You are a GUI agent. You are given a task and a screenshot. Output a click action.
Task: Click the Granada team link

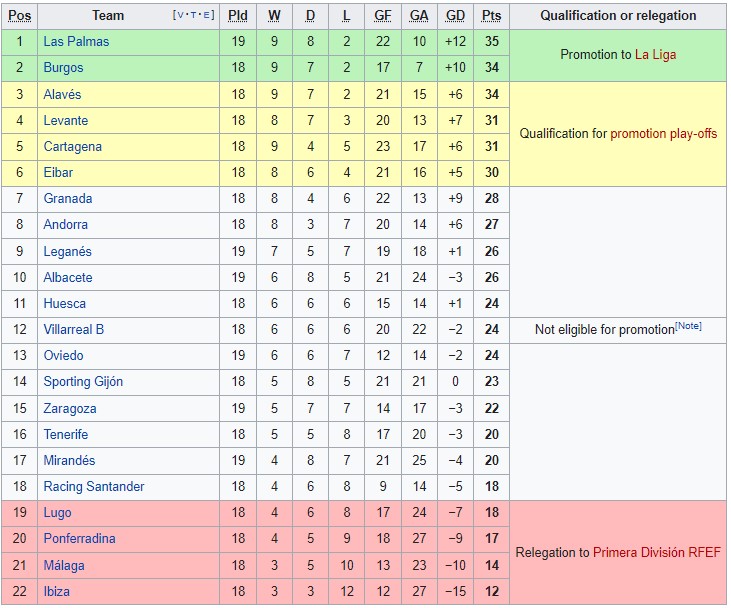pos(68,199)
